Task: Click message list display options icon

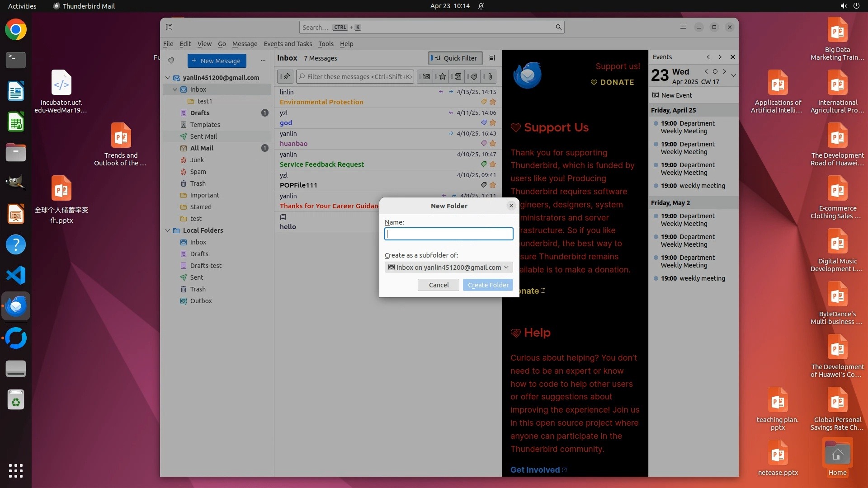Action: (492, 58)
